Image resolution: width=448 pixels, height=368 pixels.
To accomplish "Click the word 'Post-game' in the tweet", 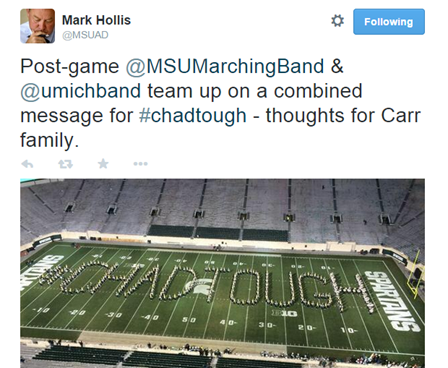I will (x=70, y=66).
